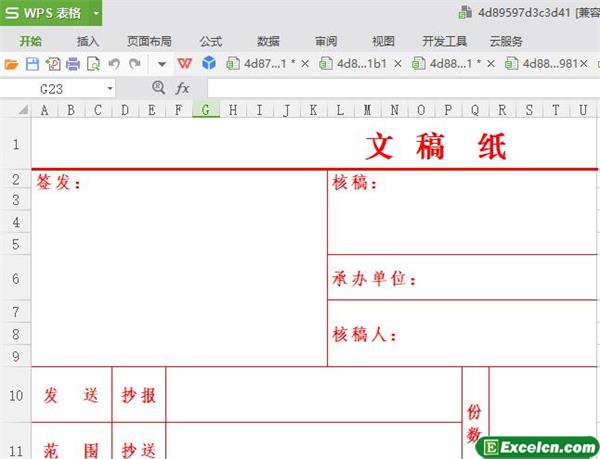Click the 签发： cell

pos(179,268)
